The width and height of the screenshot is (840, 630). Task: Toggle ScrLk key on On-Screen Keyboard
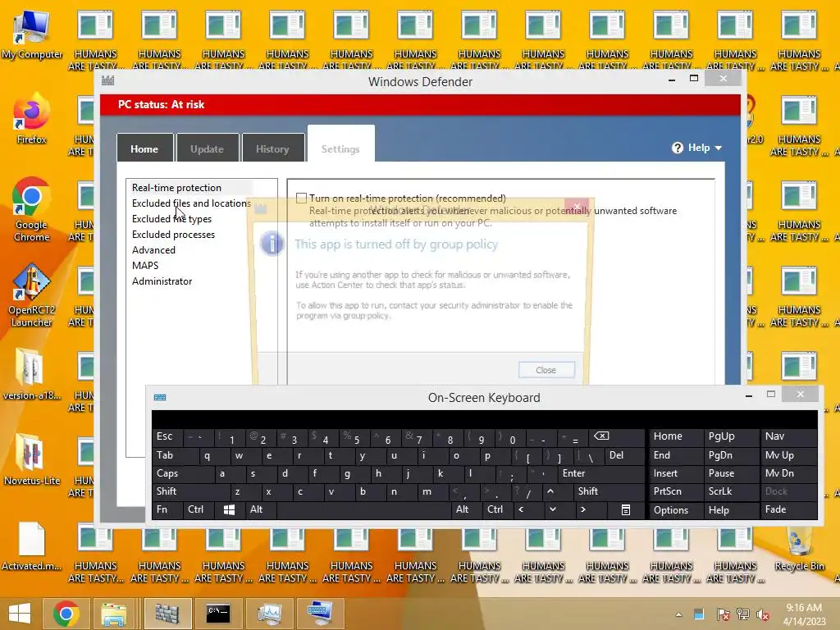pos(731,491)
